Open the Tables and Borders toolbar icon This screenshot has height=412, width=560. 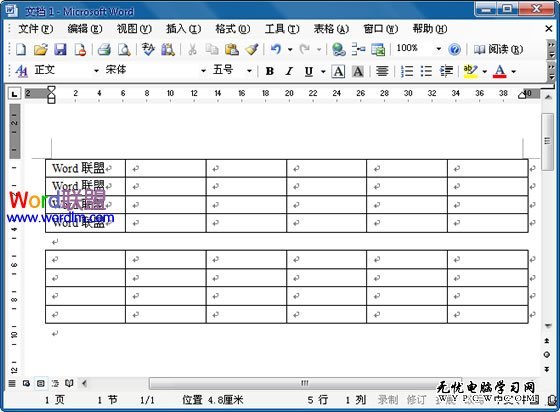pyautogui.click(x=358, y=49)
